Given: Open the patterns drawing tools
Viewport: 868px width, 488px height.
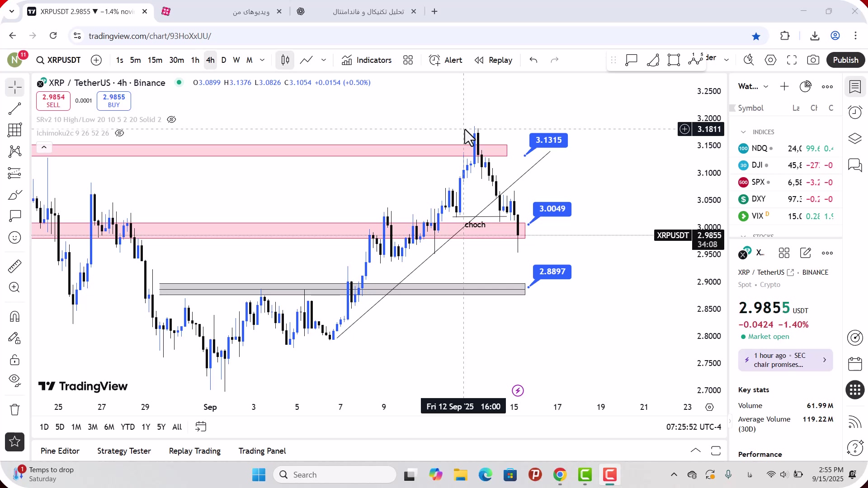Looking at the screenshot, I should pyautogui.click(x=14, y=151).
